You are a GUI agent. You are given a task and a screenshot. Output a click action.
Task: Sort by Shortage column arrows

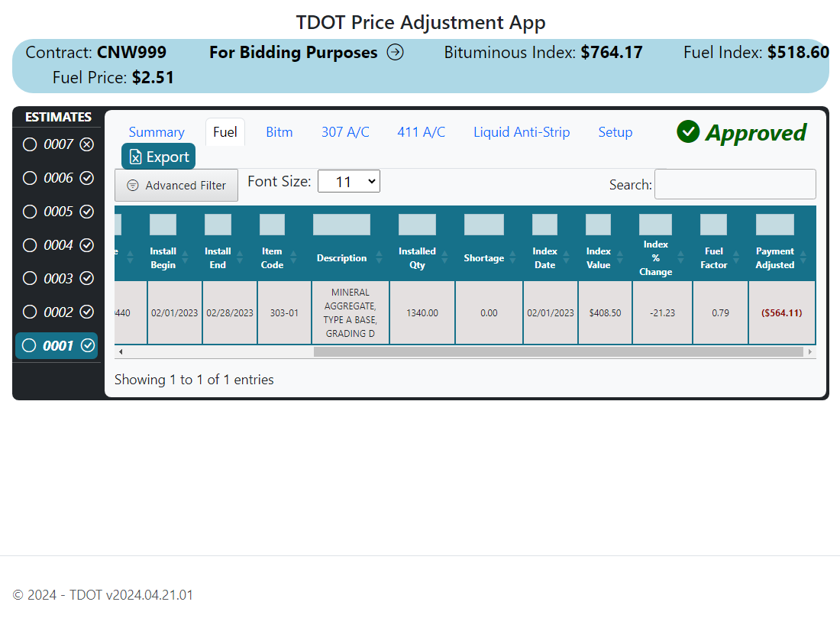pyautogui.click(x=512, y=258)
